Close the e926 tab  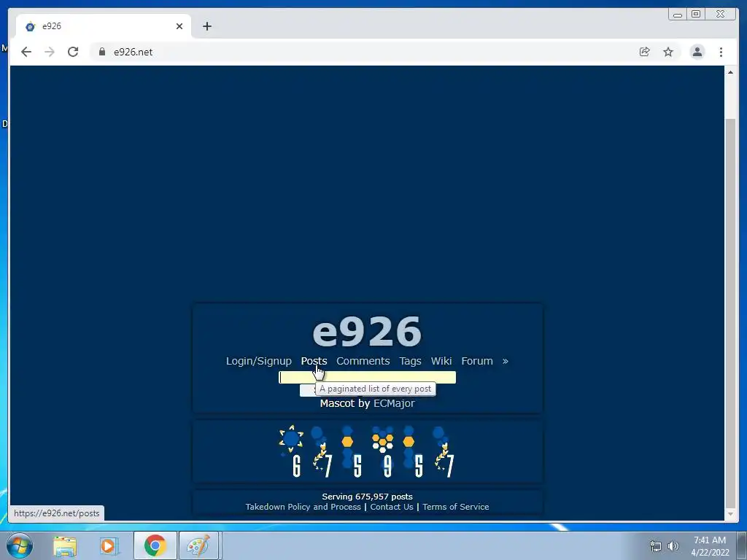point(179,26)
